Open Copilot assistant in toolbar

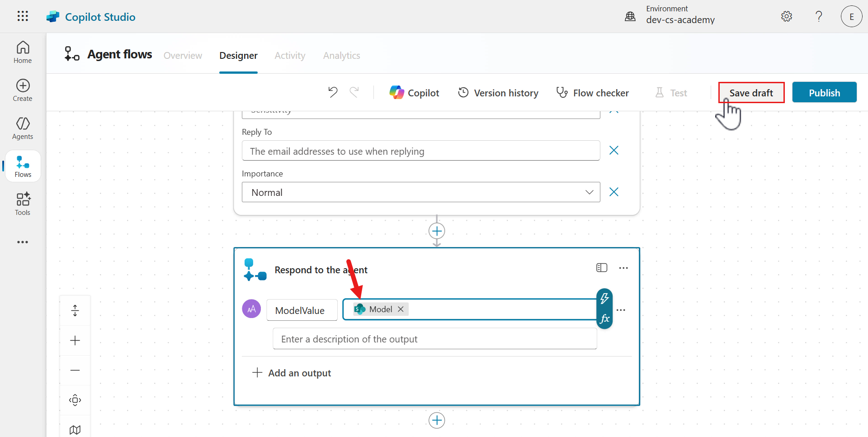414,93
